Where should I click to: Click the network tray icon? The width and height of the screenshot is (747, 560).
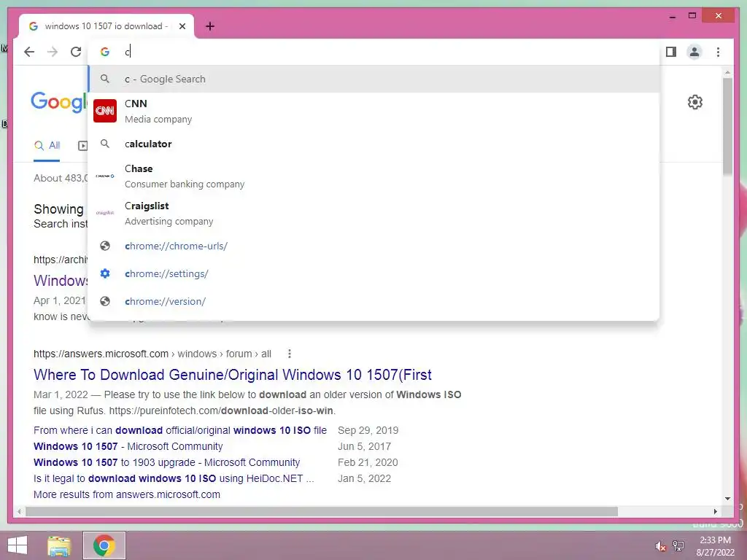[678, 545]
